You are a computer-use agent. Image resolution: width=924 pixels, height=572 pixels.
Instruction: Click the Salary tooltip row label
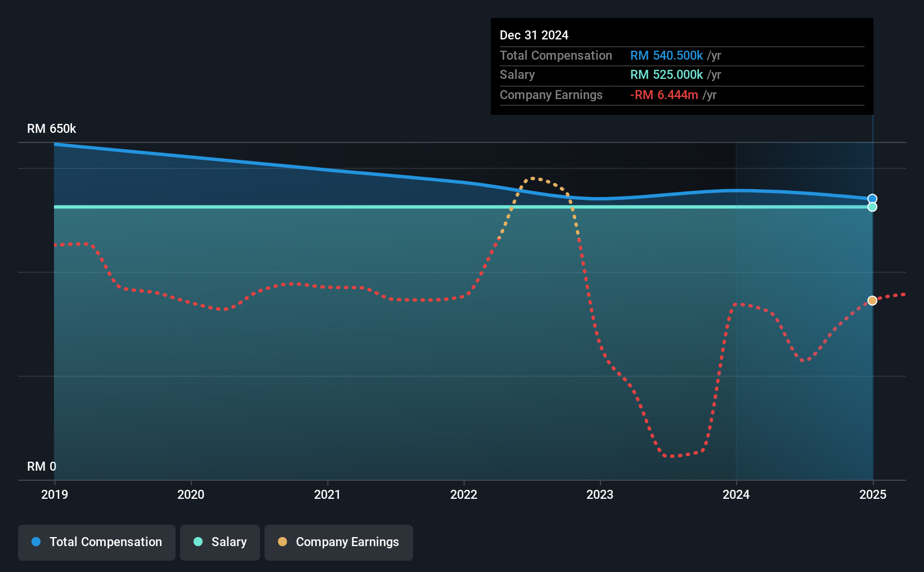coord(517,75)
